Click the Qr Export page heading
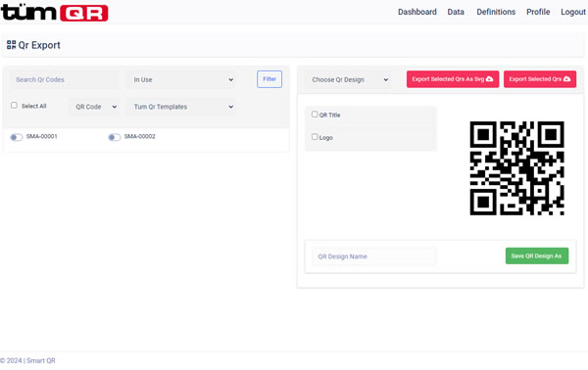The image size is (588, 370). pos(39,45)
